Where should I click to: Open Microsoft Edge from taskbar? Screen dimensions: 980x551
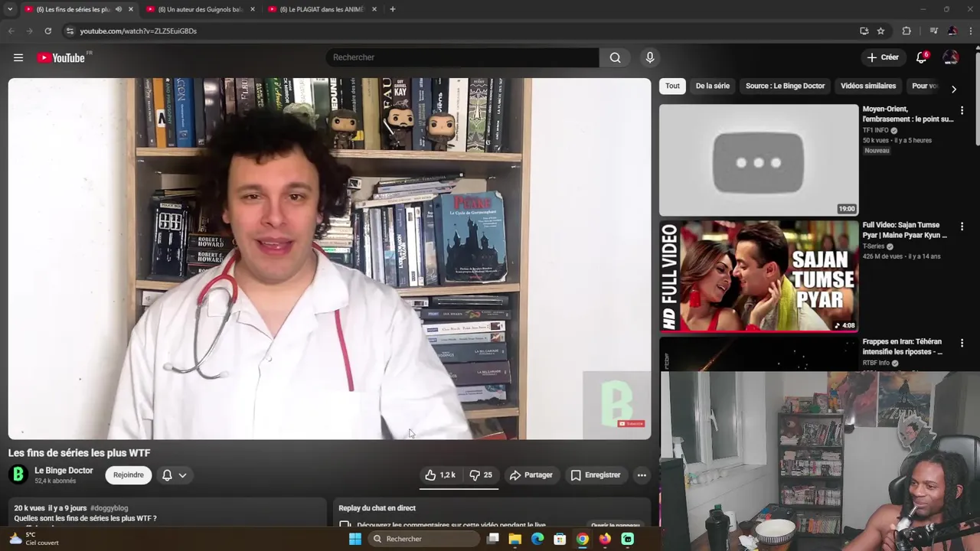tap(537, 539)
